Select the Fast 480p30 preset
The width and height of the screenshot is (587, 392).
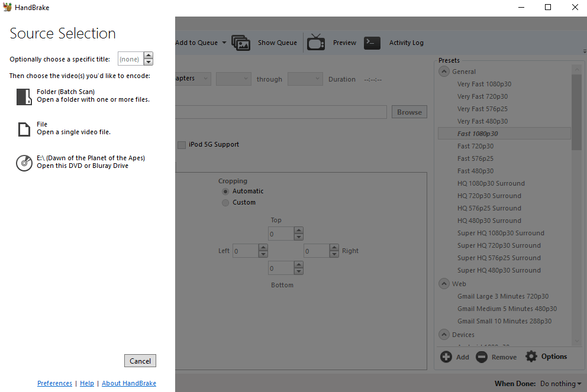coord(475,171)
